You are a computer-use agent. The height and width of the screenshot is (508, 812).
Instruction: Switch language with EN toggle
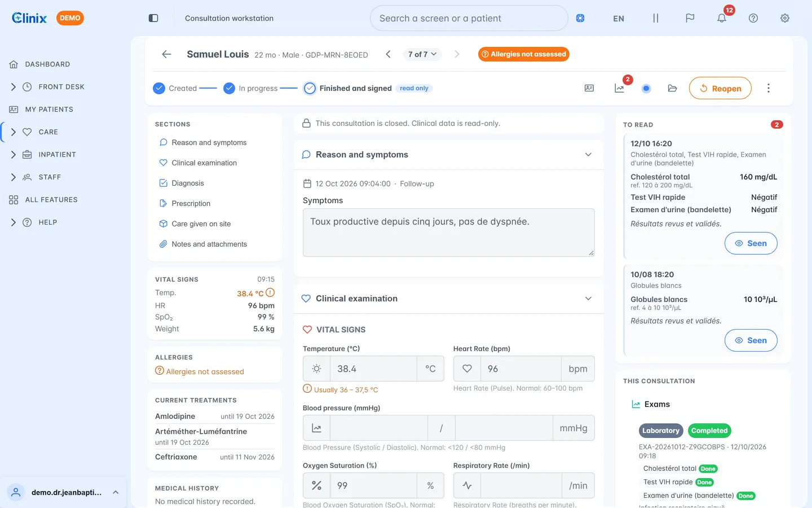click(x=619, y=18)
